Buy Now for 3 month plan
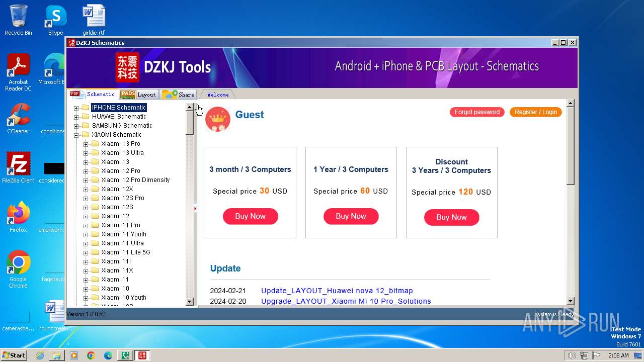The width and height of the screenshot is (644, 362). pyautogui.click(x=250, y=216)
